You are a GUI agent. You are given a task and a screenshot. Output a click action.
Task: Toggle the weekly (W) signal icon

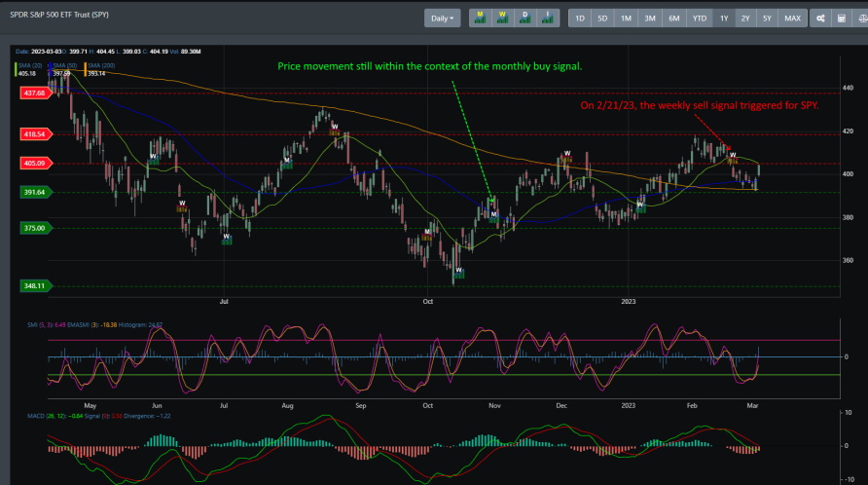[502, 18]
